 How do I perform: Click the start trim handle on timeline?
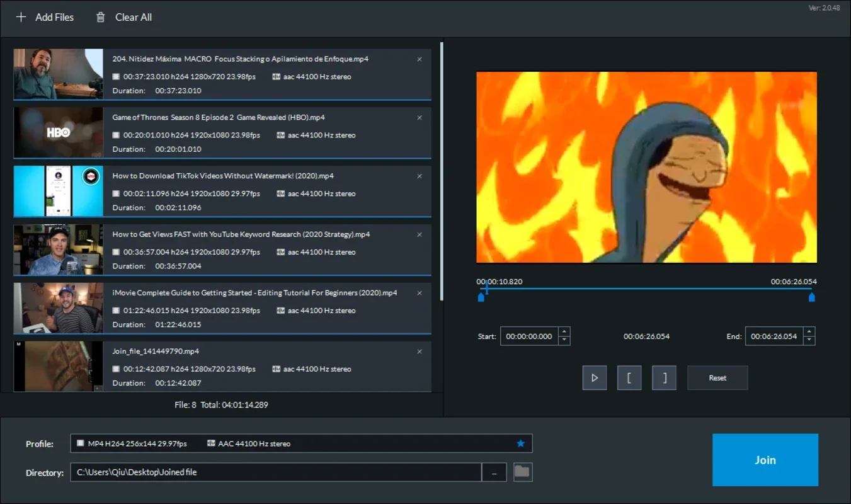click(481, 297)
